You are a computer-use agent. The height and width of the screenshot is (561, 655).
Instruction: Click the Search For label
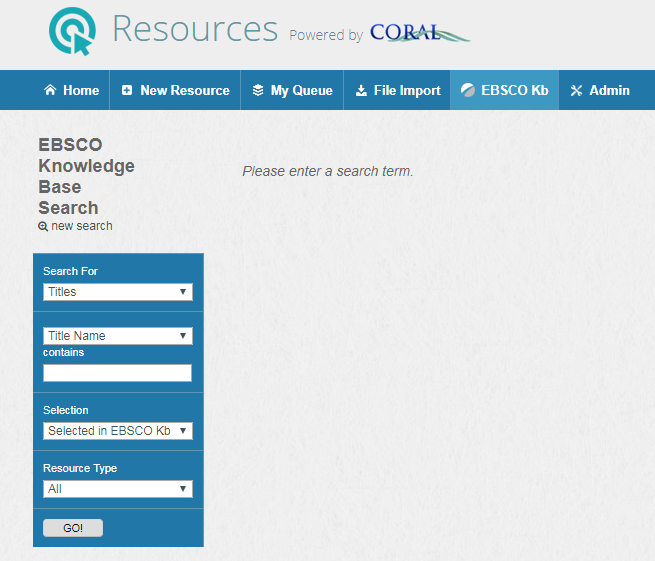tap(70, 271)
